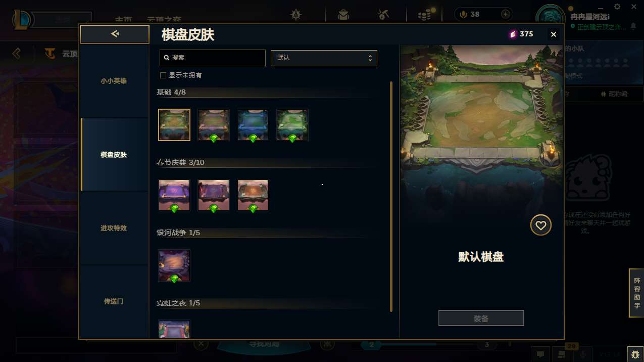This screenshot has height=362, width=644.
Task: Click the board list vertical scrollbar
Action: [x=391, y=197]
